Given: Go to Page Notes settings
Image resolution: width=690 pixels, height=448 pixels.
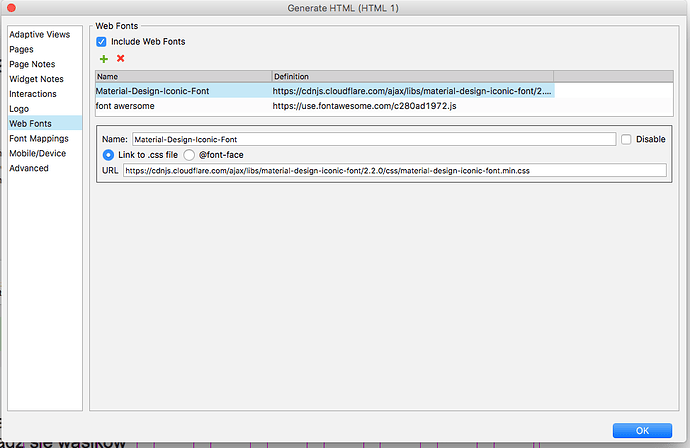Looking at the screenshot, I should (x=32, y=63).
